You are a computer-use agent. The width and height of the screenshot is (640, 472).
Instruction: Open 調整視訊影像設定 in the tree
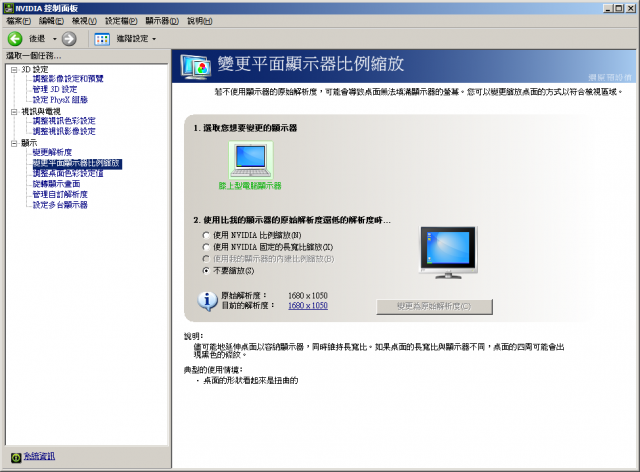click(x=64, y=131)
